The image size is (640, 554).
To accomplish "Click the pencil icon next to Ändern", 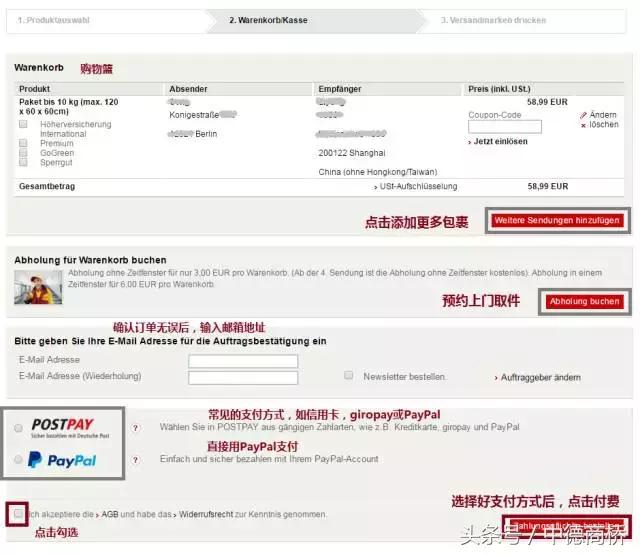I will tap(583, 115).
